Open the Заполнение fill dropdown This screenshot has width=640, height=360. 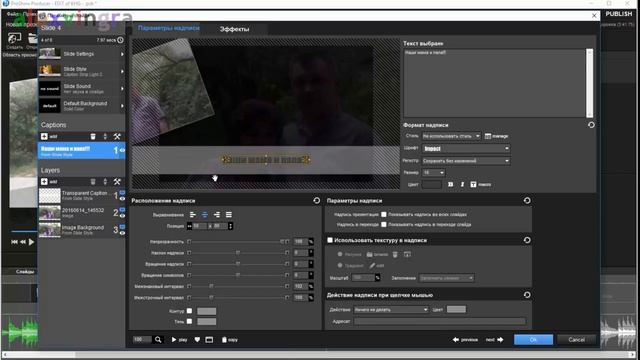point(447,278)
